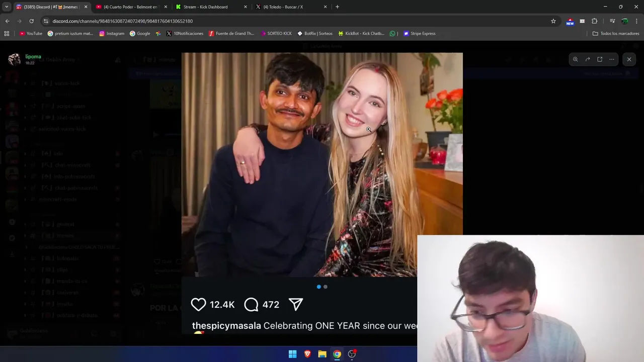Viewport: 644px width, 362px height.
Task: Open Chrome's tab search dropdown
Action: pos(6,7)
